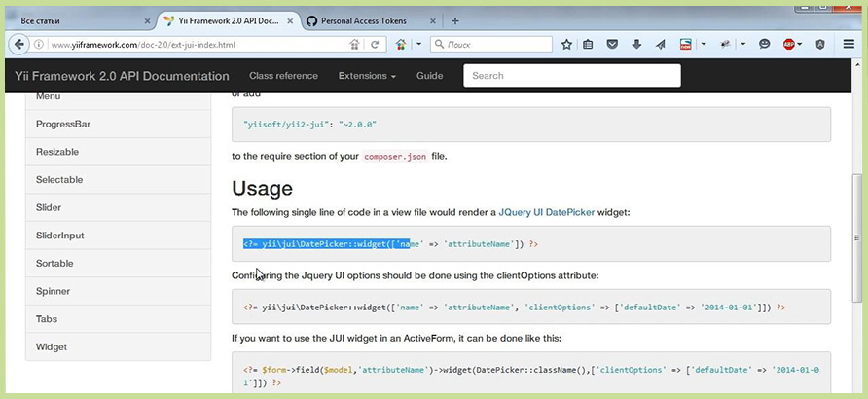Viewport: 868px width, 399px height.
Task: Open the Firefox hamburger menu
Action: 849,45
